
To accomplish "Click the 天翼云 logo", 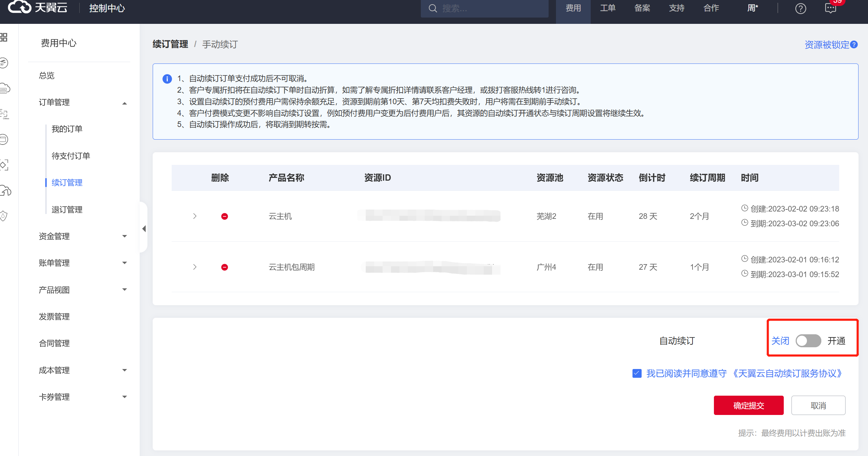I will coord(38,7).
